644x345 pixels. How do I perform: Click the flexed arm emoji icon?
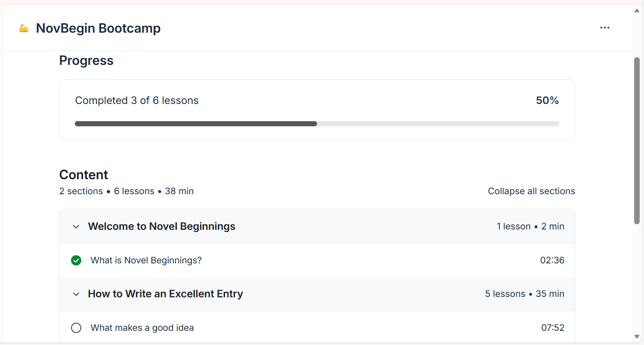click(x=24, y=28)
